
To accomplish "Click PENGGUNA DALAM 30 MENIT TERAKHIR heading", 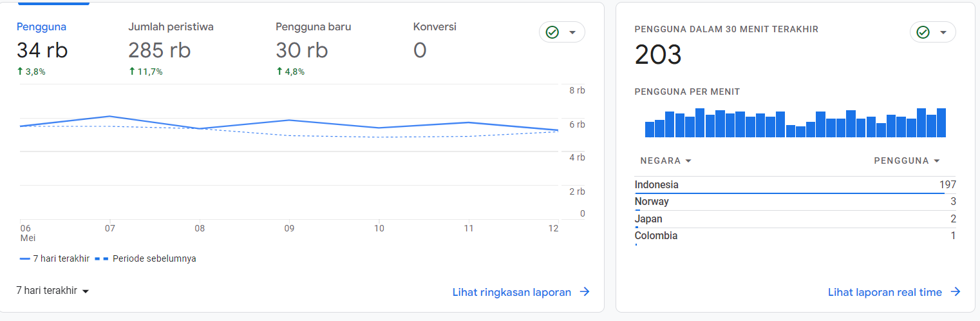I will 726,29.
